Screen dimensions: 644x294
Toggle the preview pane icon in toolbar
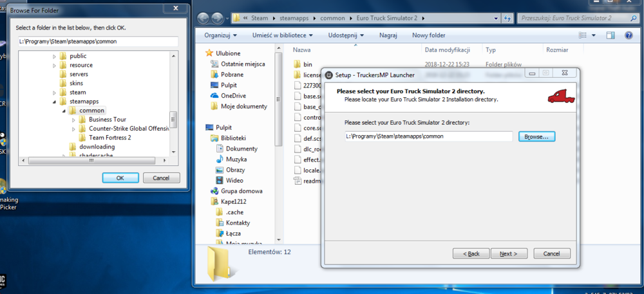tap(611, 35)
